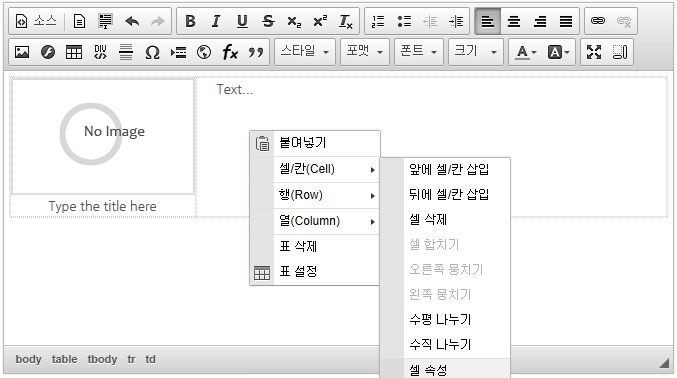The image size is (677, 378).
Task: Select tbody in the element path
Action: pos(102,359)
